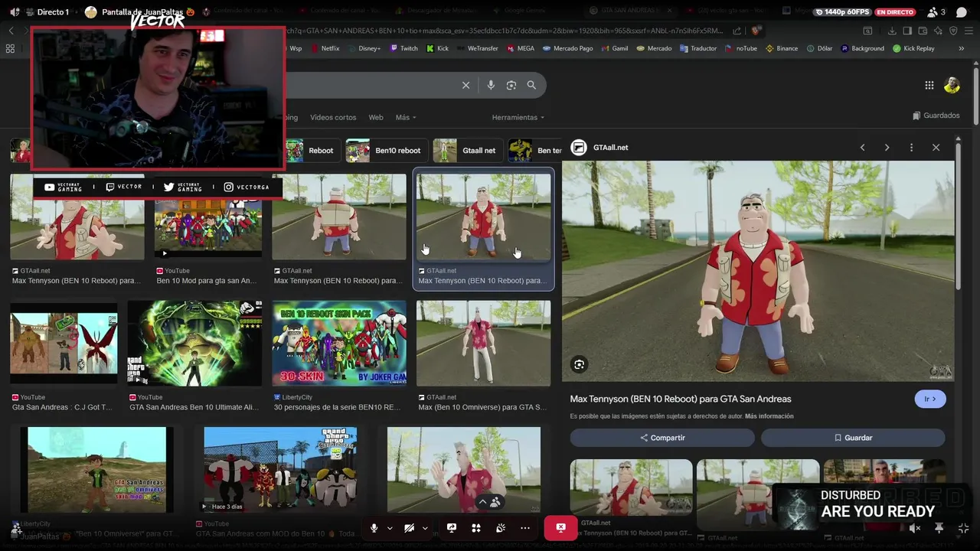Toggle the pin icon on the stream

(939, 528)
